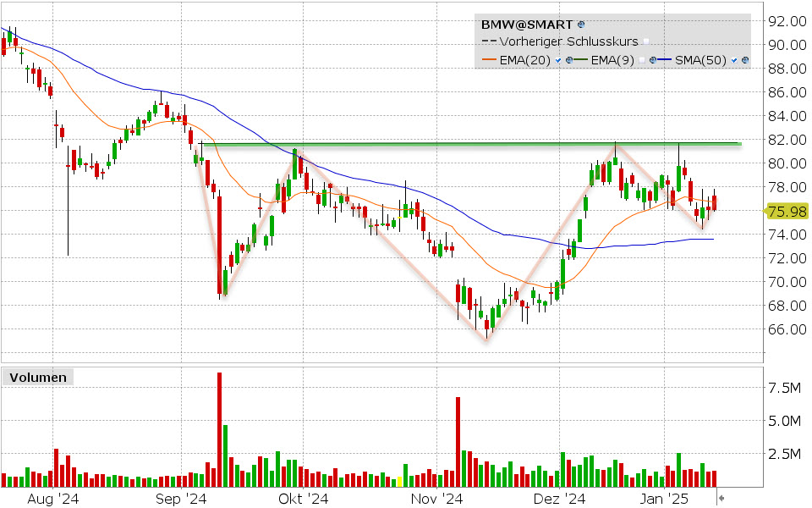
Task: Open the EMA(9) settings icon
Action: point(652,60)
